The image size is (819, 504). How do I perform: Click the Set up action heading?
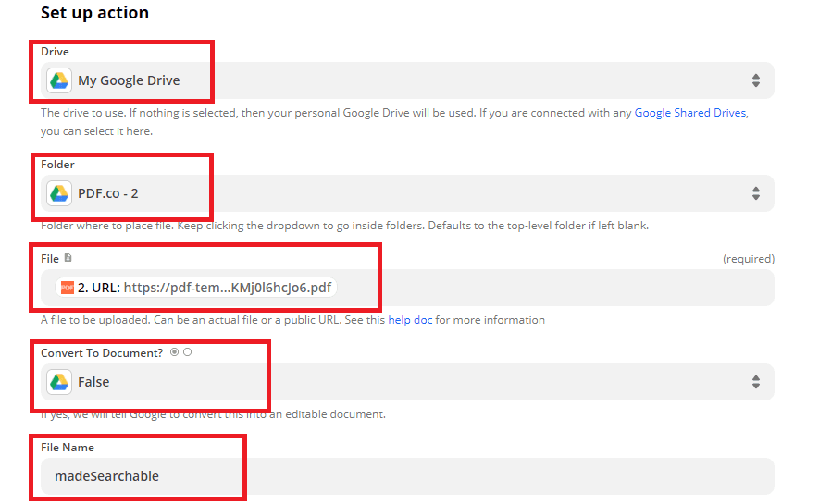[x=94, y=13]
